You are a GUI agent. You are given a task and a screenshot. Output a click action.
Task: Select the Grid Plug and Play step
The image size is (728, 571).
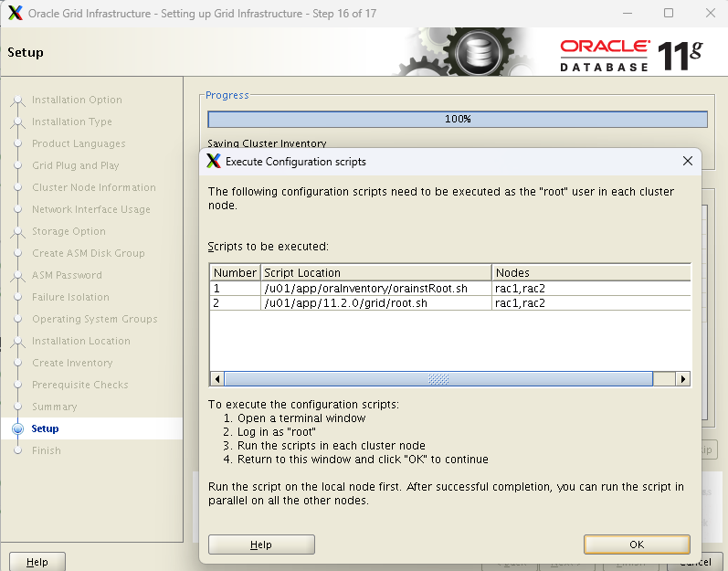pyautogui.click(x=76, y=165)
